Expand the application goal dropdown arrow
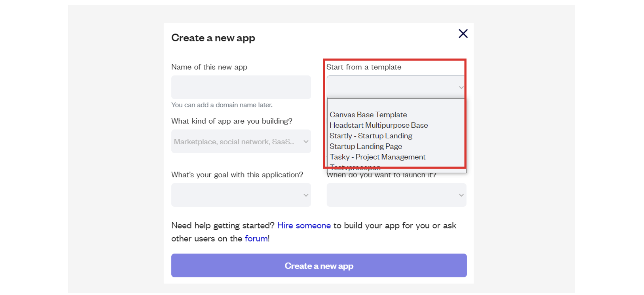This screenshot has height=295, width=644. coord(305,195)
